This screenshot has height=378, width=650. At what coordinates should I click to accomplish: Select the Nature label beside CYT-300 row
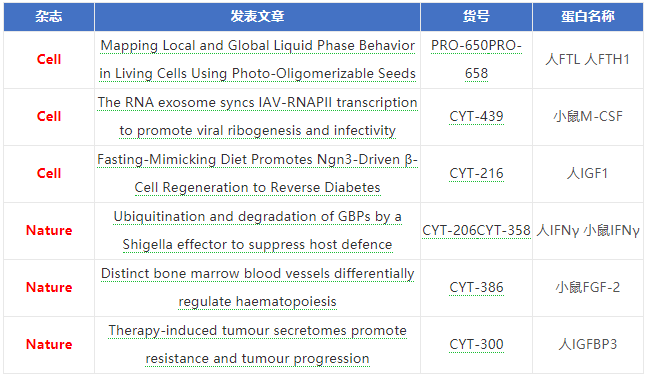tap(49, 344)
